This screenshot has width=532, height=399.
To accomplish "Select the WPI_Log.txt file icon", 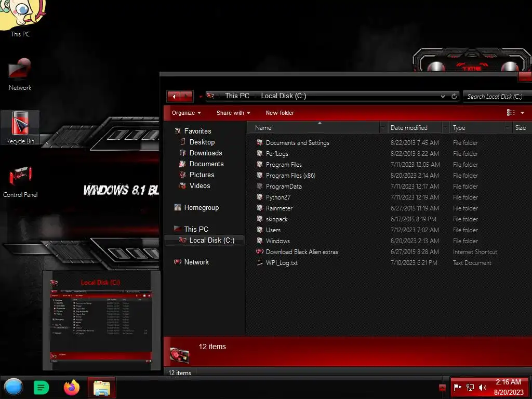I will (x=260, y=262).
